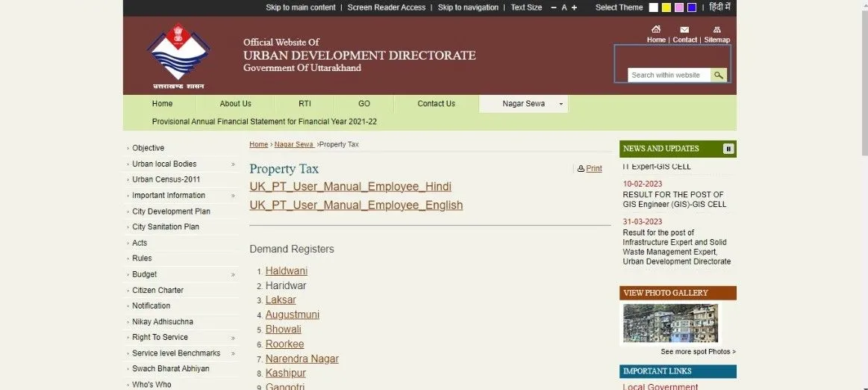This screenshot has height=390, width=868.
Task: Decrease text size with minus icon
Action: point(554,7)
